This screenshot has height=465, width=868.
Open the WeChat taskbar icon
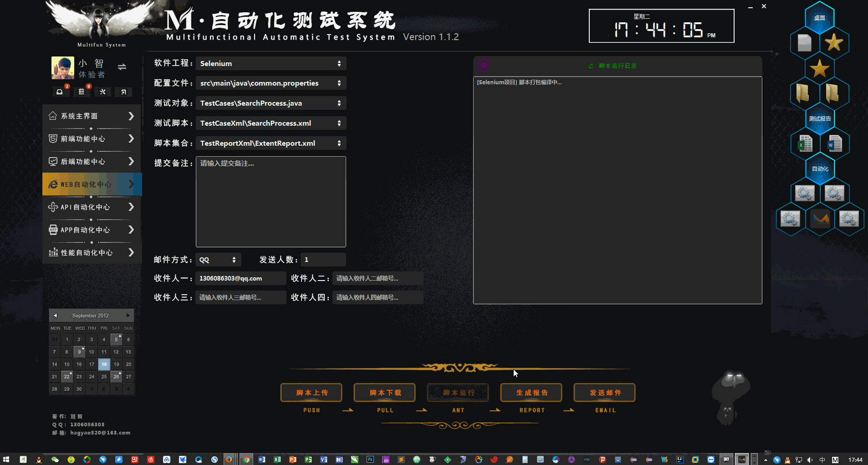pyautogui.click(x=55, y=460)
